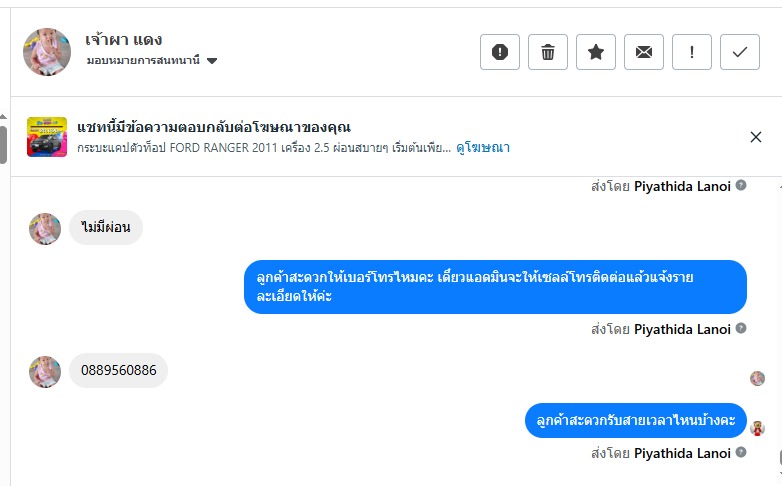
Task: Click the 'ไม่มีผ่อน' message bubble
Action: (x=106, y=228)
